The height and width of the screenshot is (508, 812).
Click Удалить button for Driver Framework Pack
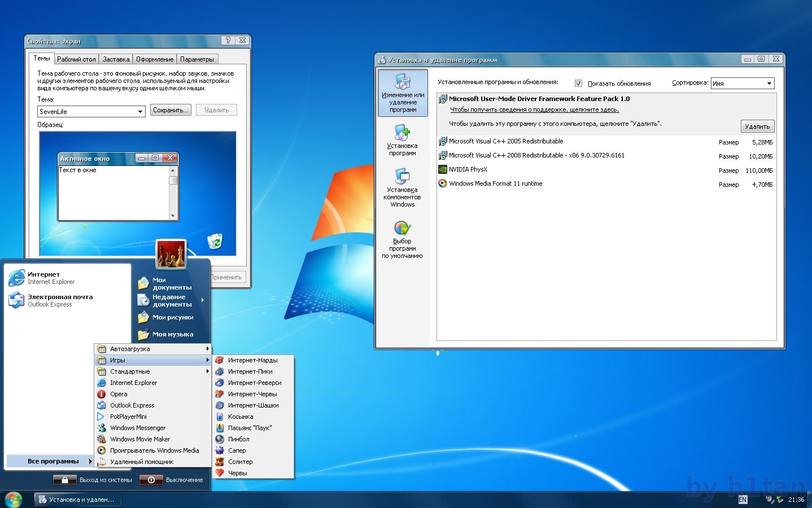click(x=757, y=126)
